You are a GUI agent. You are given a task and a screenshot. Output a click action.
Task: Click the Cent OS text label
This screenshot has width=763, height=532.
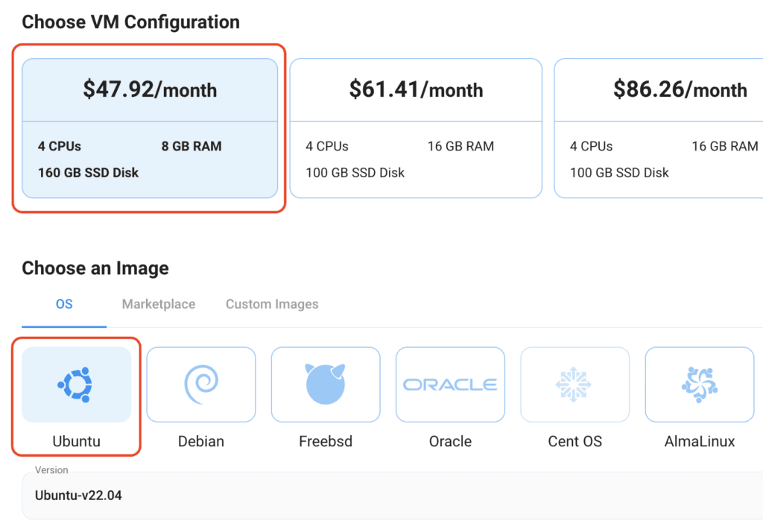tap(574, 441)
